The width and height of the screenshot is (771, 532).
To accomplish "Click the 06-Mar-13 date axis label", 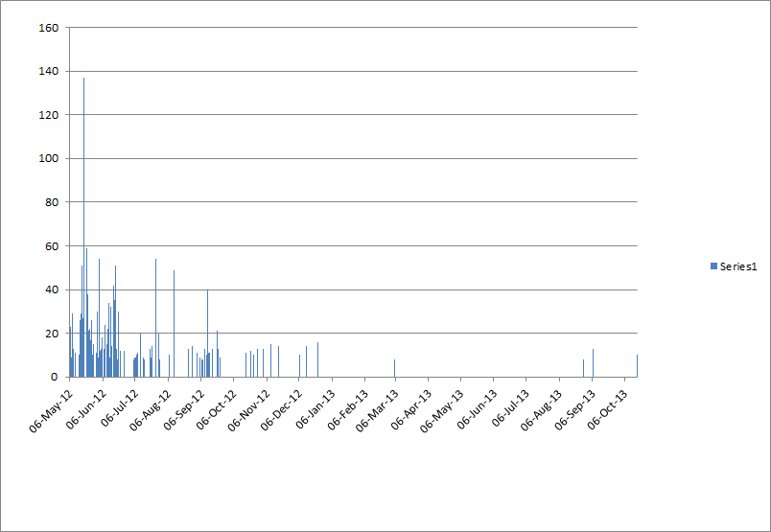I will click(x=377, y=410).
